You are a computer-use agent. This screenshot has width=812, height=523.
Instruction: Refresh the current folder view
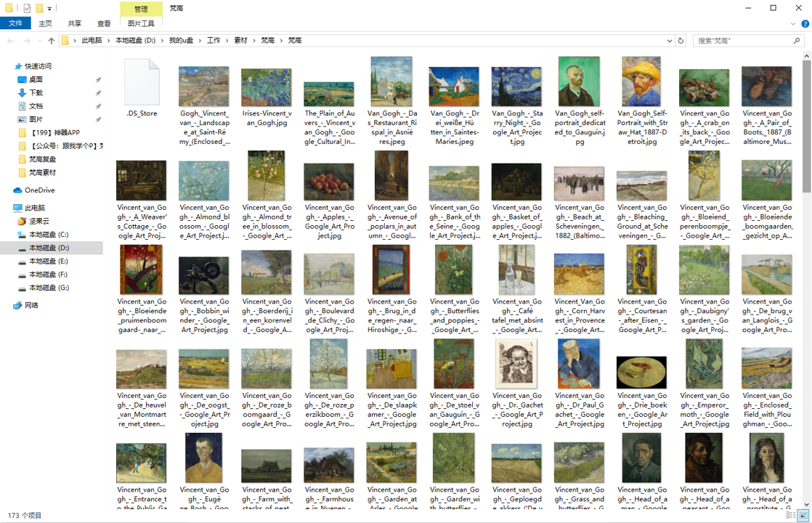[681, 41]
